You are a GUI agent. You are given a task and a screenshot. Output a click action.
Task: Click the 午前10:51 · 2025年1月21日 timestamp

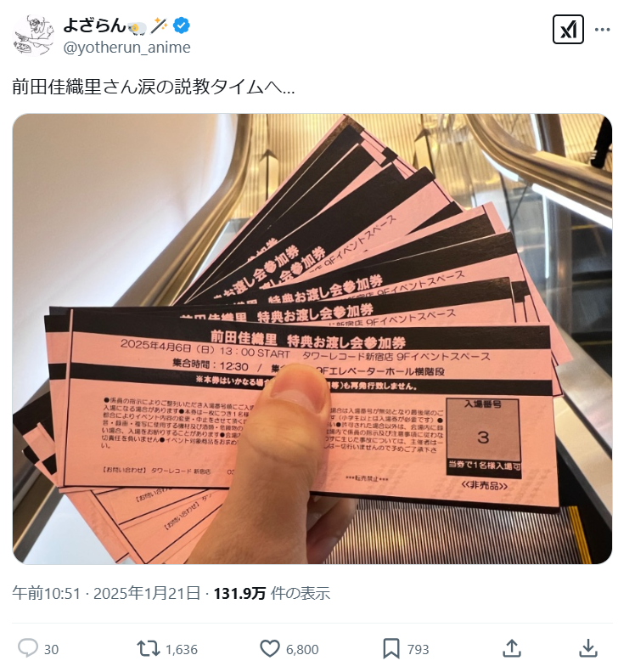point(106,593)
